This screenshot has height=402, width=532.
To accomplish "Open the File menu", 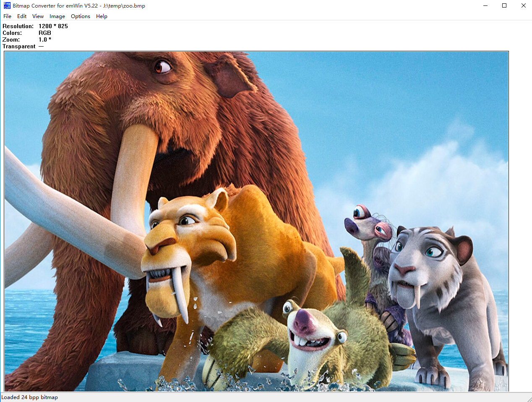I will [7, 16].
